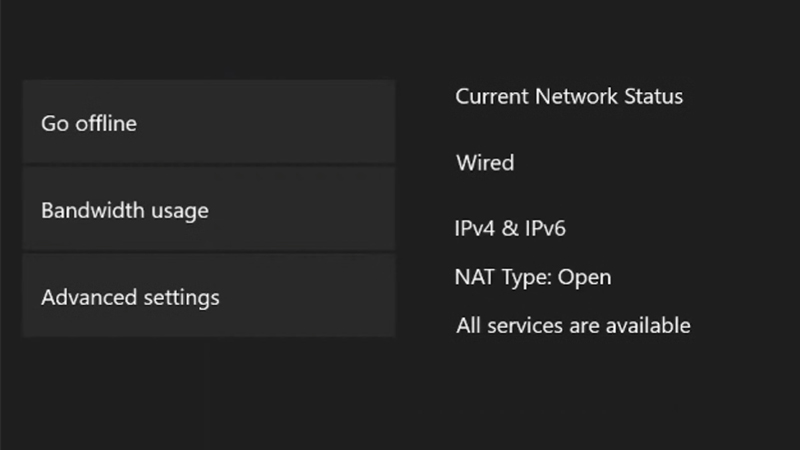Open Advanced settings
This screenshot has width=800, height=450.
pyautogui.click(x=208, y=297)
